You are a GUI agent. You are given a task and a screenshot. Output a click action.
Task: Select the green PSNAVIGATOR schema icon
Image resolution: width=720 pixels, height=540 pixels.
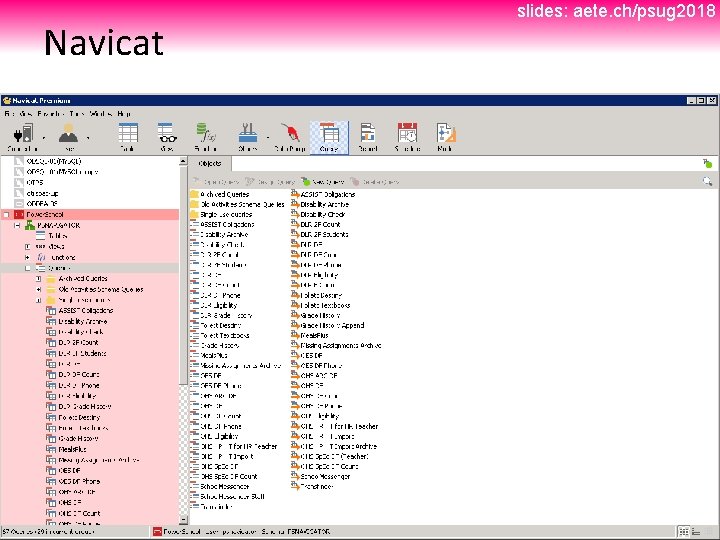pos(30,225)
